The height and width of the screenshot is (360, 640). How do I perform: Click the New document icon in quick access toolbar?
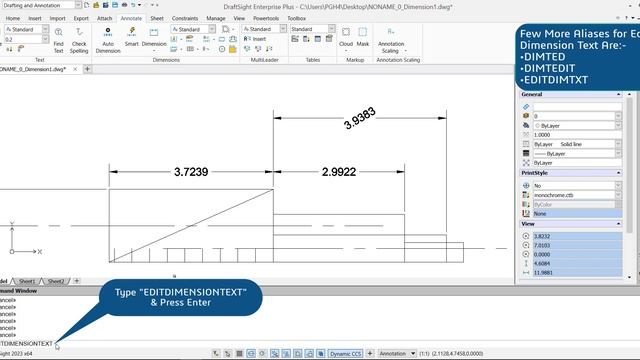pos(87,5)
